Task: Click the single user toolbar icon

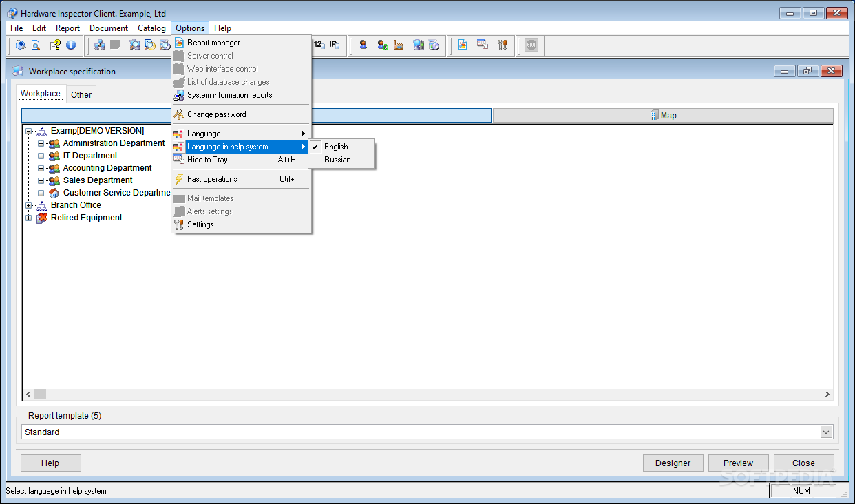Action: click(x=363, y=45)
